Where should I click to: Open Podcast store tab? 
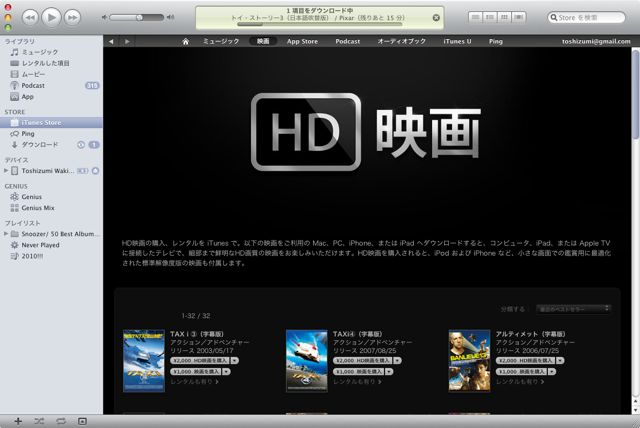(348, 41)
